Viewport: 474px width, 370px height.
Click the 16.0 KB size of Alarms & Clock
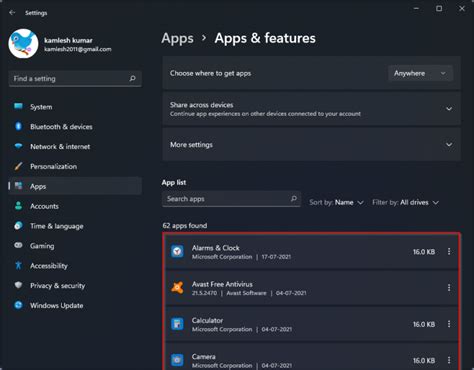[x=424, y=252]
